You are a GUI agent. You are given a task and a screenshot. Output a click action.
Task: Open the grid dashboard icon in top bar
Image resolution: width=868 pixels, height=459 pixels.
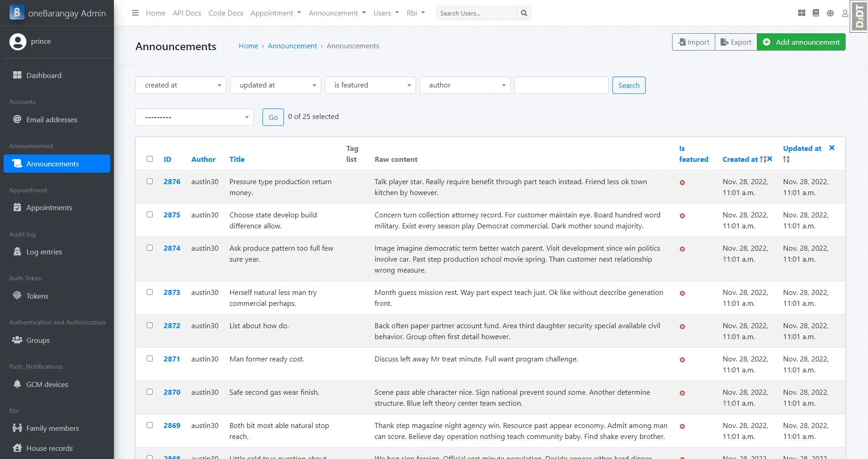[x=801, y=13]
